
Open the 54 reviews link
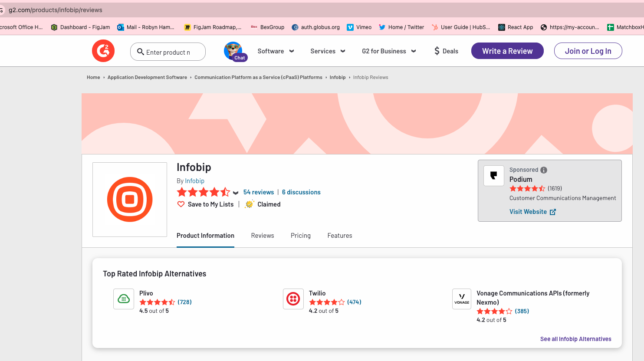point(259,192)
